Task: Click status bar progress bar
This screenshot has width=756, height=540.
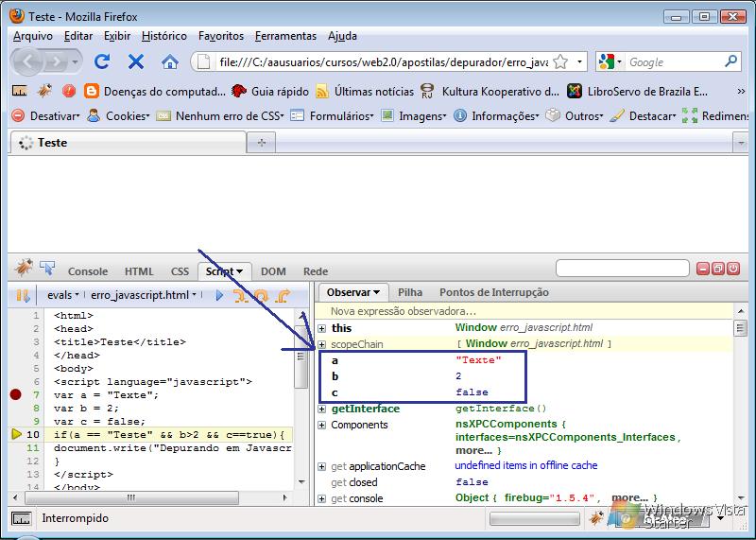Action: 534,519
